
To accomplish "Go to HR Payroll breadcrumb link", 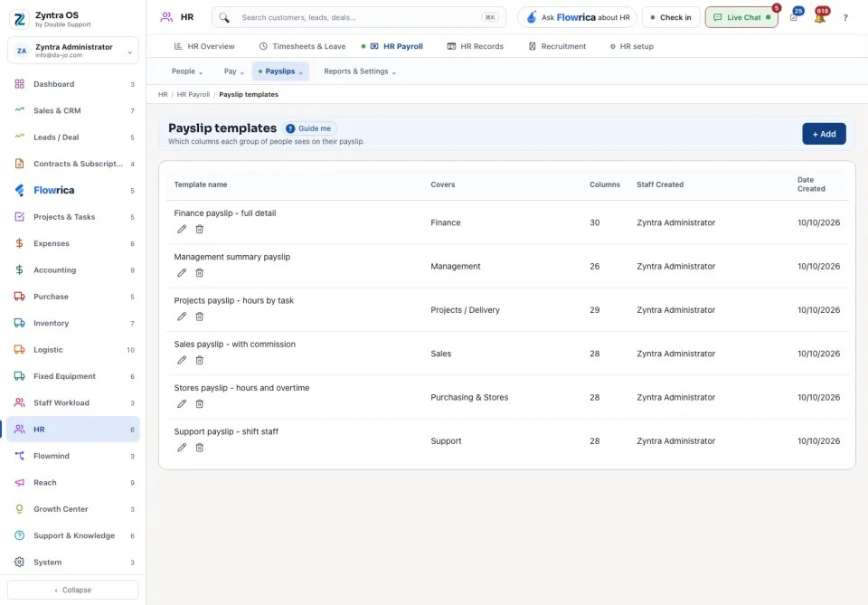I will [x=193, y=95].
